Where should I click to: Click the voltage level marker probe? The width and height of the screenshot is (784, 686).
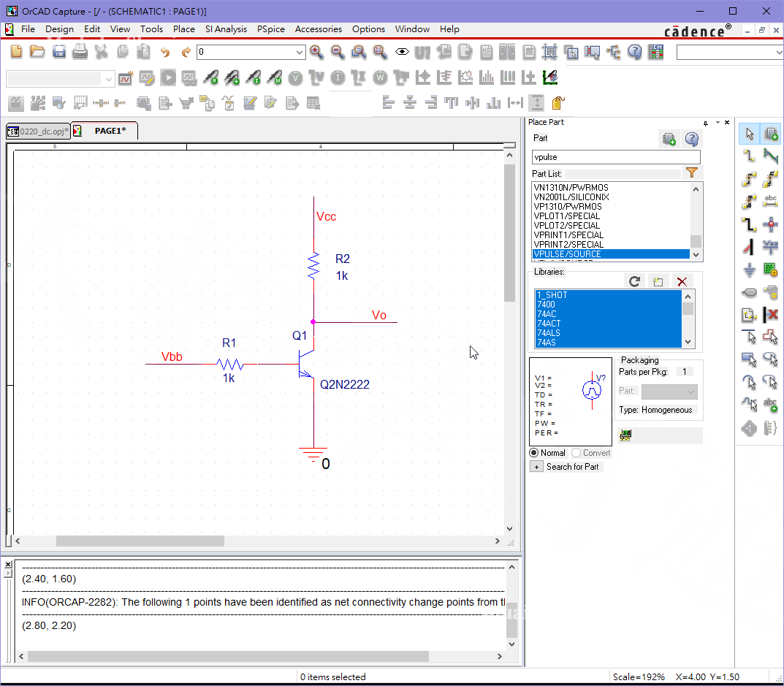pyautogui.click(x=211, y=78)
